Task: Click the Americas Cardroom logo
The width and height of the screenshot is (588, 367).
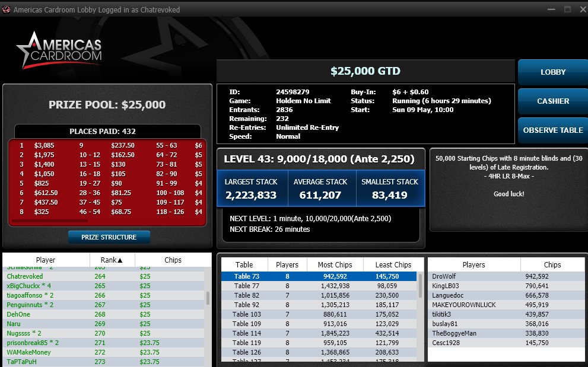Action: coord(59,50)
